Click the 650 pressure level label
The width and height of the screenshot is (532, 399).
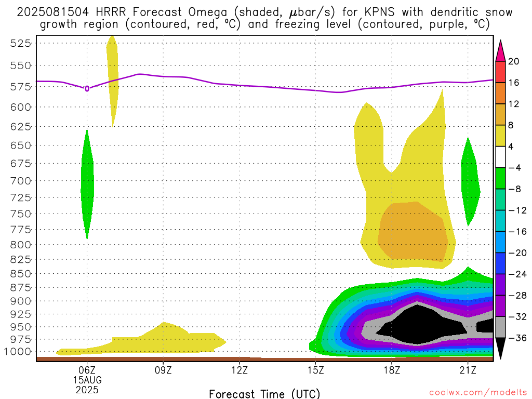(x=20, y=145)
